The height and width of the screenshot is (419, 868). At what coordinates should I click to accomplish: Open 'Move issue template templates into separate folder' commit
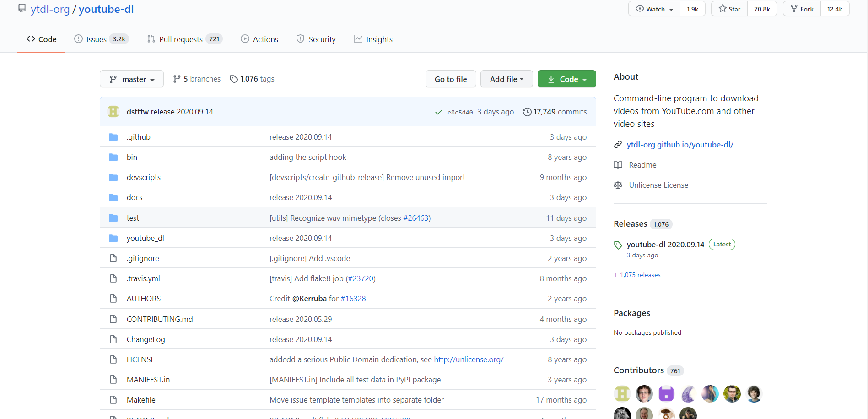(x=356, y=400)
